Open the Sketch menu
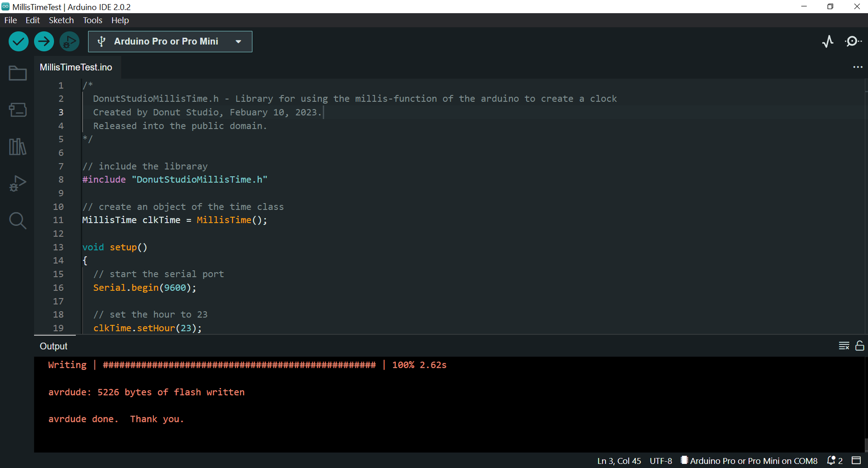Viewport: 868px width, 468px height. [61, 20]
